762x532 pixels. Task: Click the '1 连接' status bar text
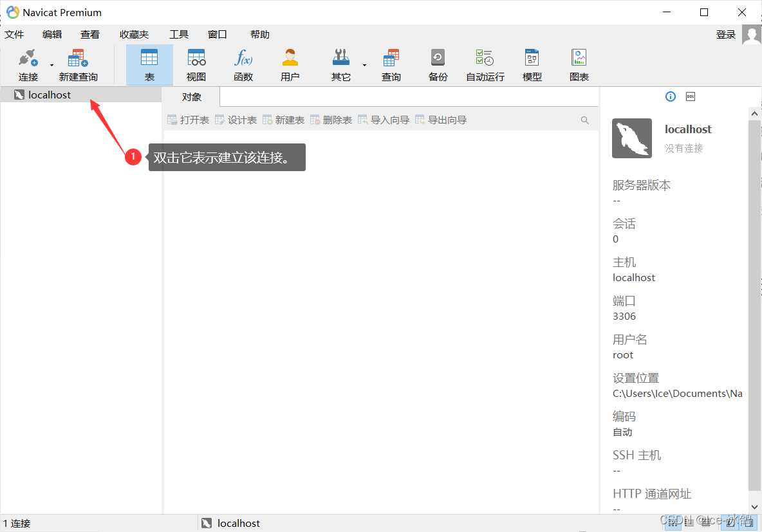[x=17, y=523]
